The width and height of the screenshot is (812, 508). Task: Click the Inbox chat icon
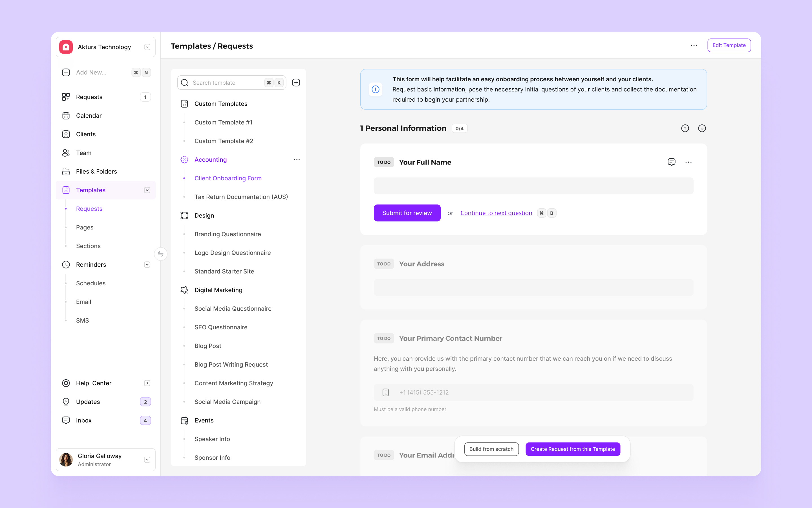(66, 421)
